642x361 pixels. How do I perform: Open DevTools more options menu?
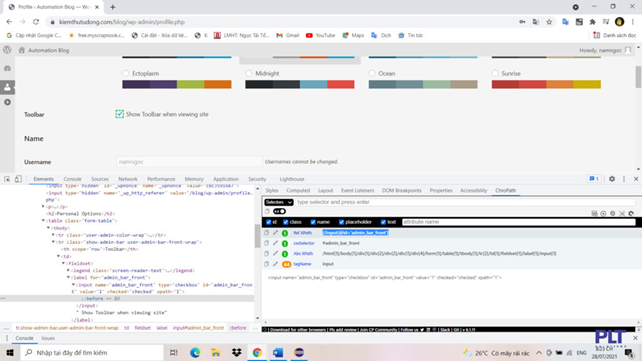pos(624,179)
